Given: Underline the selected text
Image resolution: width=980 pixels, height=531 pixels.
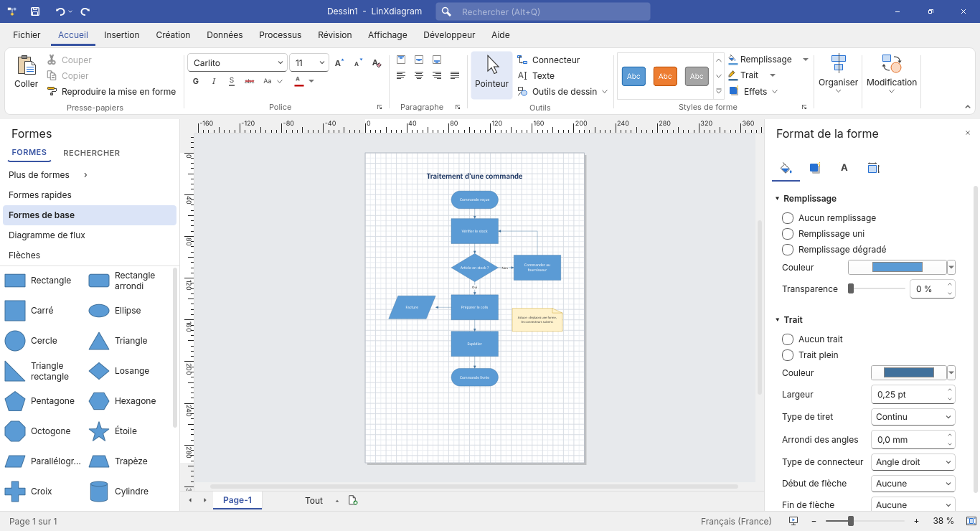Looking at the screenshot, I should pos(232,81).
